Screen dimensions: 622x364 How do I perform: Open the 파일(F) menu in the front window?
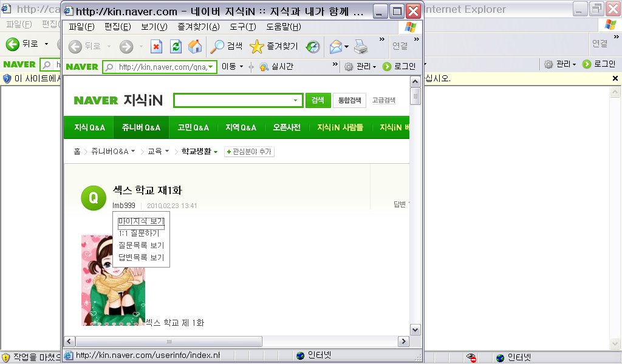[x=81, y=27]
